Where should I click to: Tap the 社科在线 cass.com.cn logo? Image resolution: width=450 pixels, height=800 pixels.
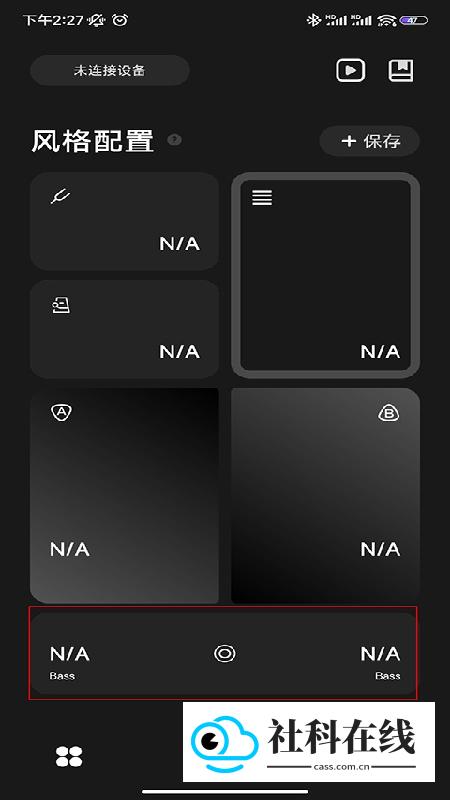(309, 742)
